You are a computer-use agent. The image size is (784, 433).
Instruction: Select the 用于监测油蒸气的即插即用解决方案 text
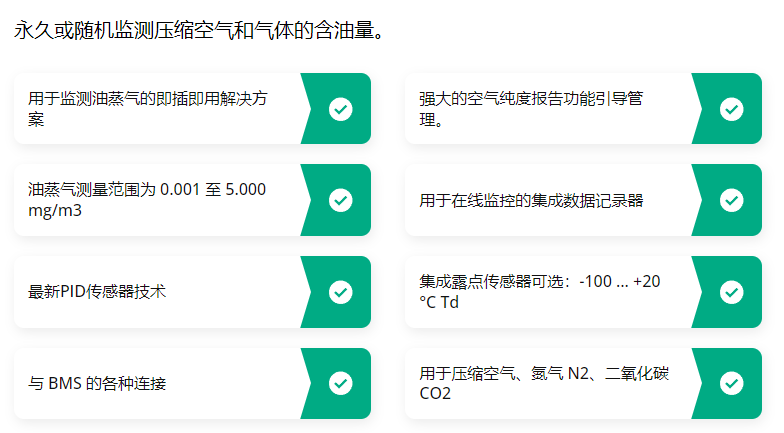[148, 108]
